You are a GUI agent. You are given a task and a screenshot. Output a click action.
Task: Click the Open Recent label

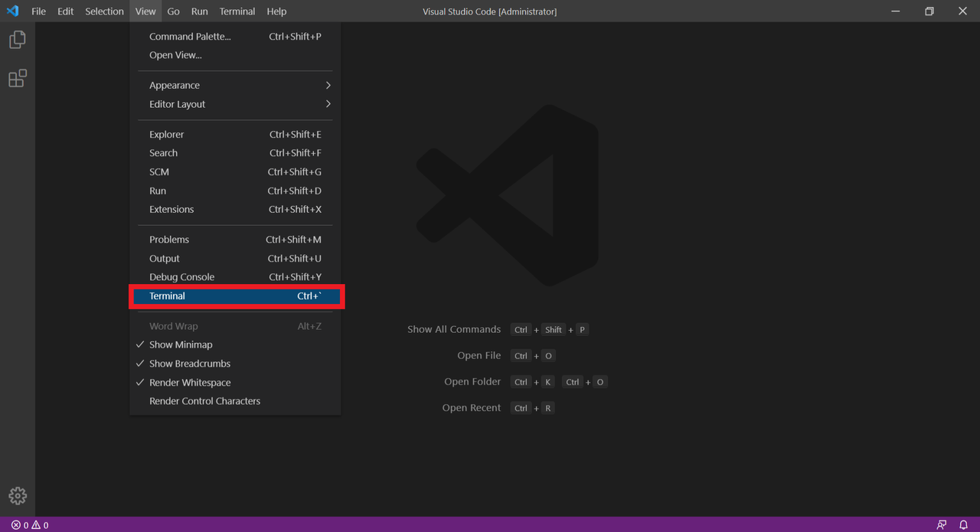(472, 408)
